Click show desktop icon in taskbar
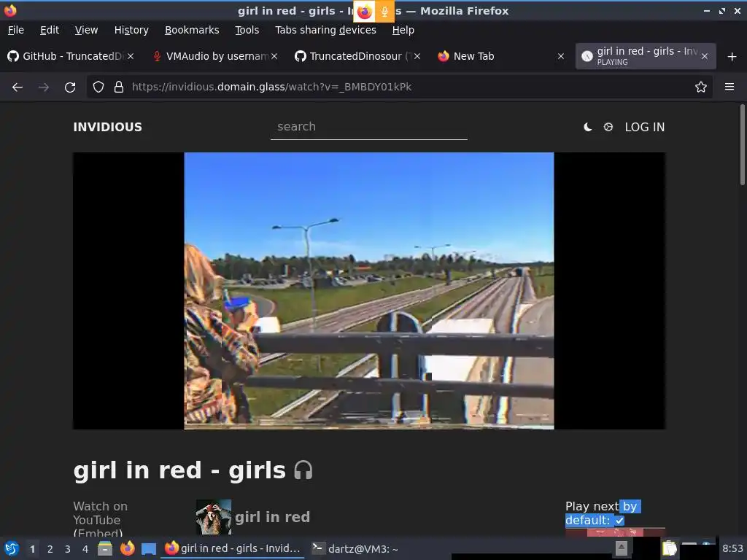The width and height of the screenshot is (747, 560). tap(149, 549)
